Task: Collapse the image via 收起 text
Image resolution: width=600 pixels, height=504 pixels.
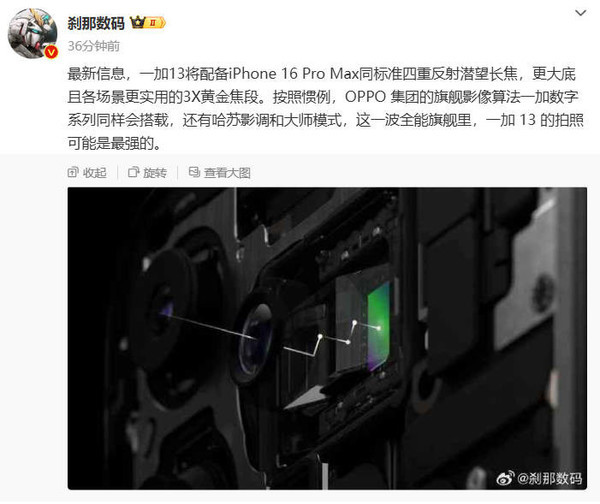Action: [95, 173]
